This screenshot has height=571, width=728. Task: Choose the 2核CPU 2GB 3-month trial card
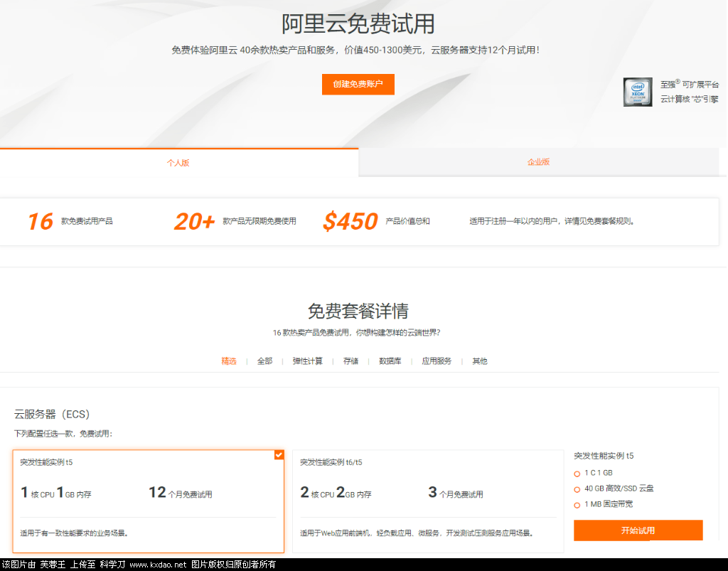pyautogui.click(x=428, y=501)
